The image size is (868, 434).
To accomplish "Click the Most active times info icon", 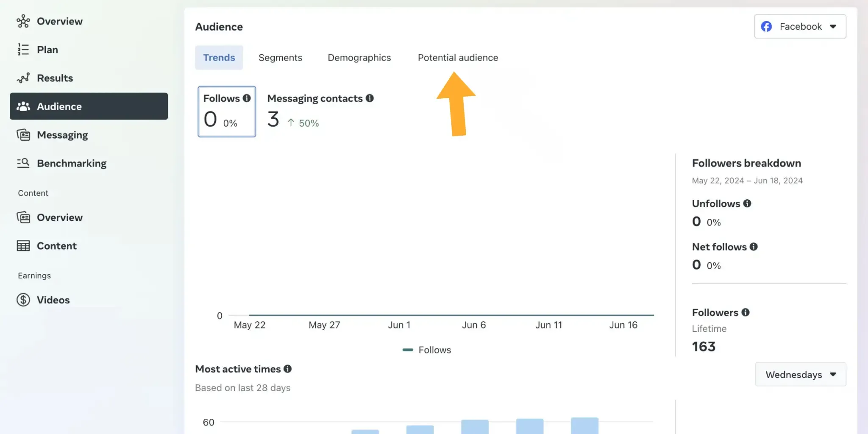I will (288, 369).
